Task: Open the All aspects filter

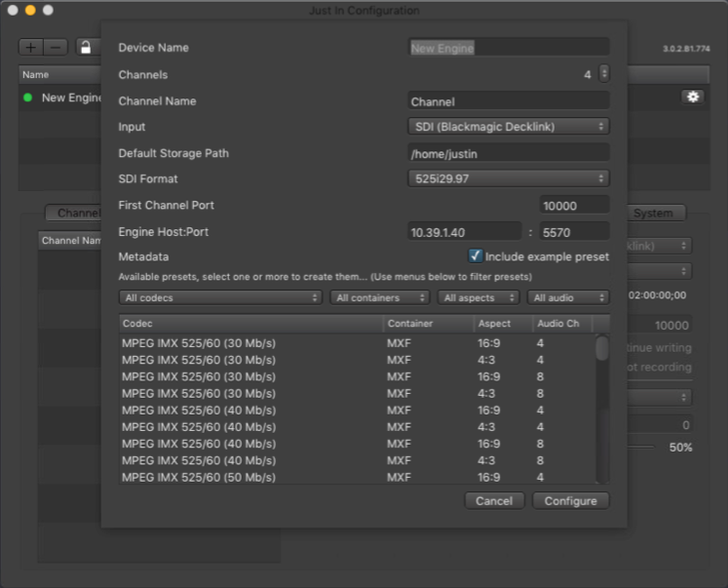Action: coord(479,297)
